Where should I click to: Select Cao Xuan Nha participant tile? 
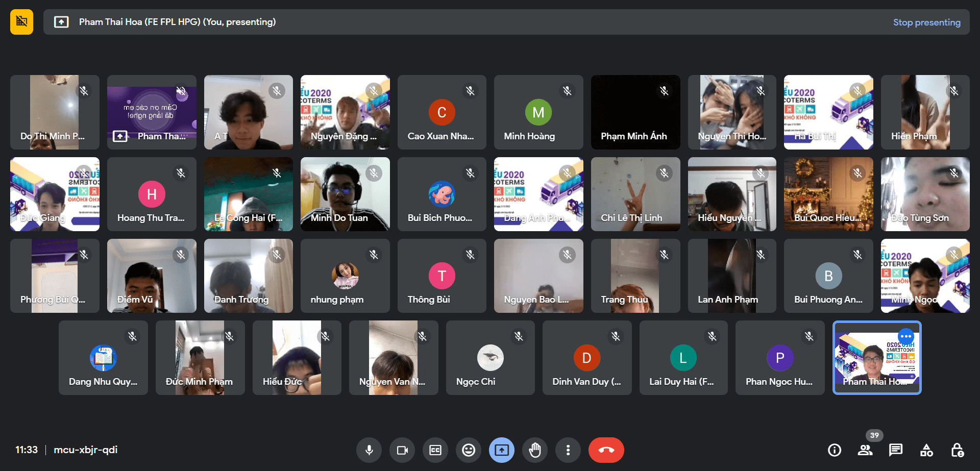(442, 112)
